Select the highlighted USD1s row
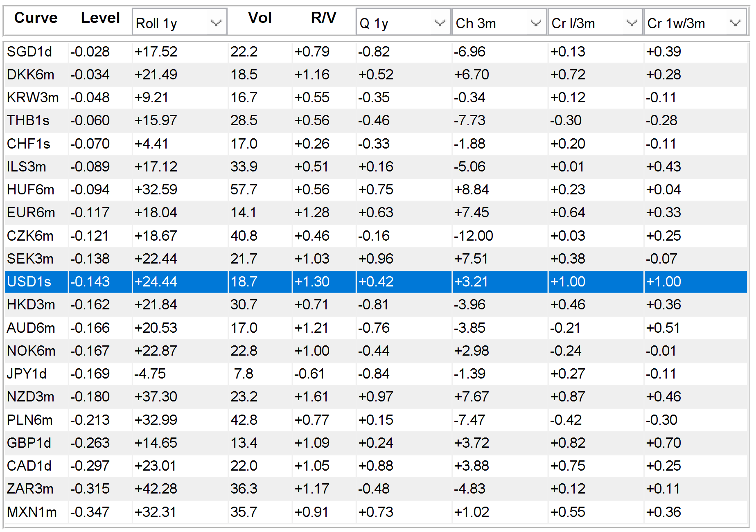This screenshot has width=756, height=532. (376, 282)
